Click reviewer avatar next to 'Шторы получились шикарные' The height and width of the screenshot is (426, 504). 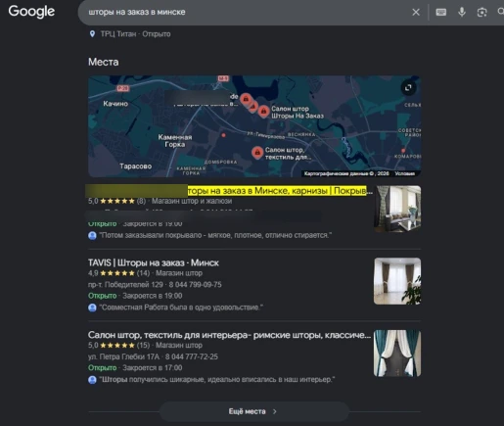pyautogui.click(x=92, y=380)
